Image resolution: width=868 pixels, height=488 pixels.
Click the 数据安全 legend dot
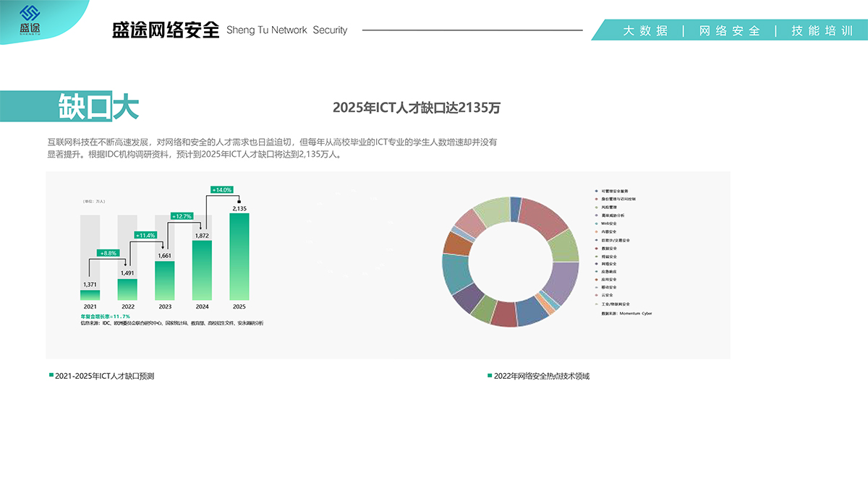[595, 248]
